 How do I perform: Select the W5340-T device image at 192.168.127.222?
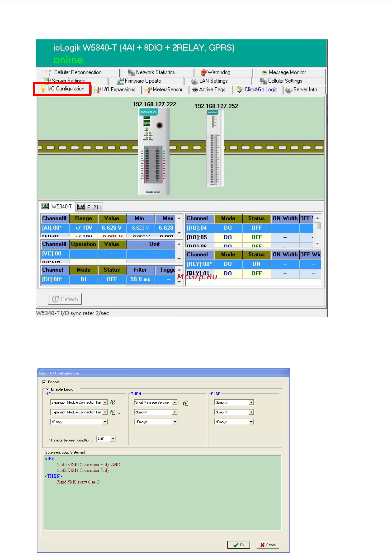point(154,151)
